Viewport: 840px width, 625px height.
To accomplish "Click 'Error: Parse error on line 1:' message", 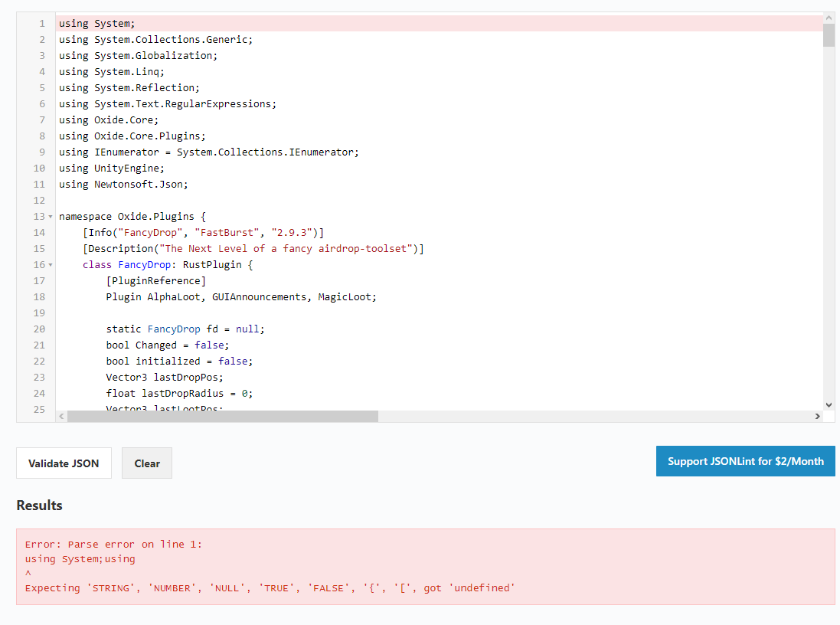I will 113,544.
